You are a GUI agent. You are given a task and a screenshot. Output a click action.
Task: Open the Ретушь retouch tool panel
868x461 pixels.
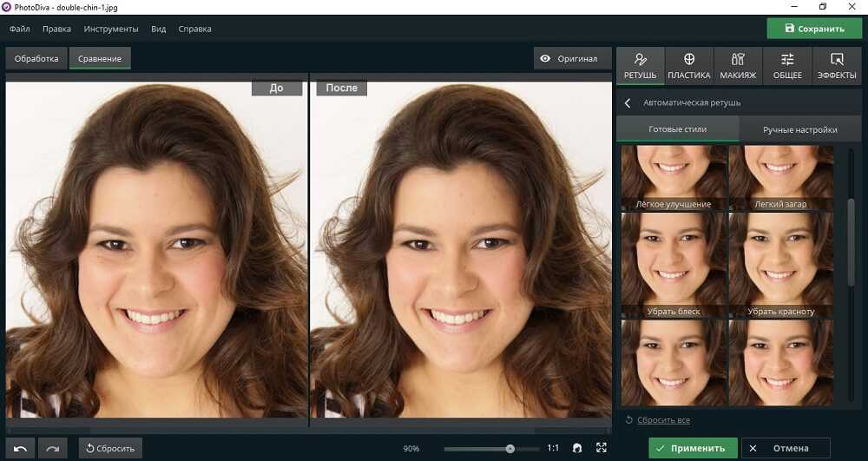pyautogui.click(x=641, y=66)
